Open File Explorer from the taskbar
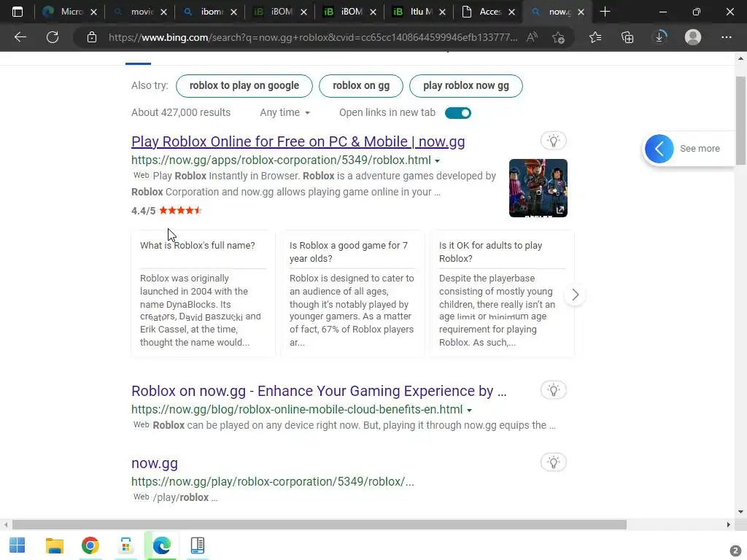747x560 pixels. 54,545
